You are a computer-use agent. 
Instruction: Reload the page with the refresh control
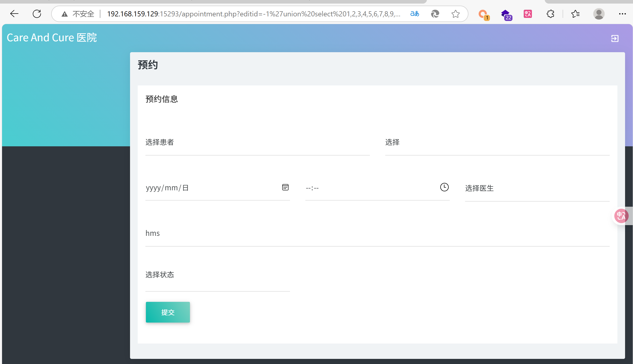36,14
